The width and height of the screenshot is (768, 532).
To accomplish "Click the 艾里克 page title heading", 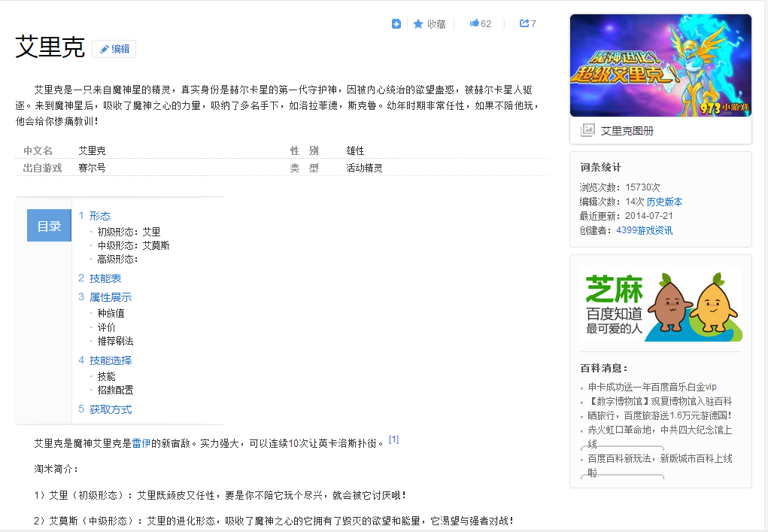I will pos(50,47).
